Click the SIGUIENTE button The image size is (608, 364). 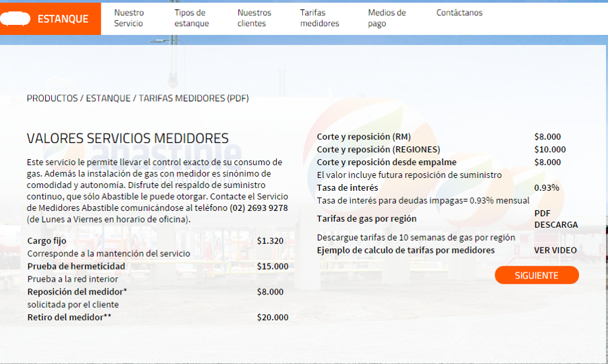[x=536, y=275]
